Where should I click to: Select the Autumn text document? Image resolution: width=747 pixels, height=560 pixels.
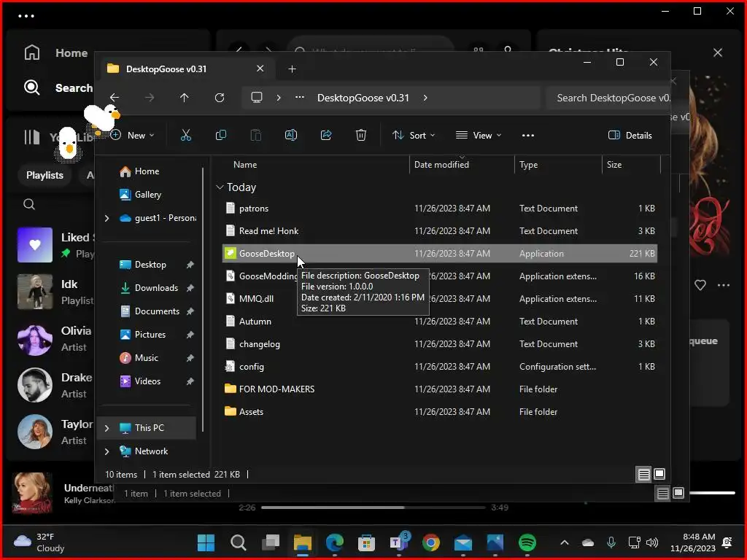tap(439, 322)
